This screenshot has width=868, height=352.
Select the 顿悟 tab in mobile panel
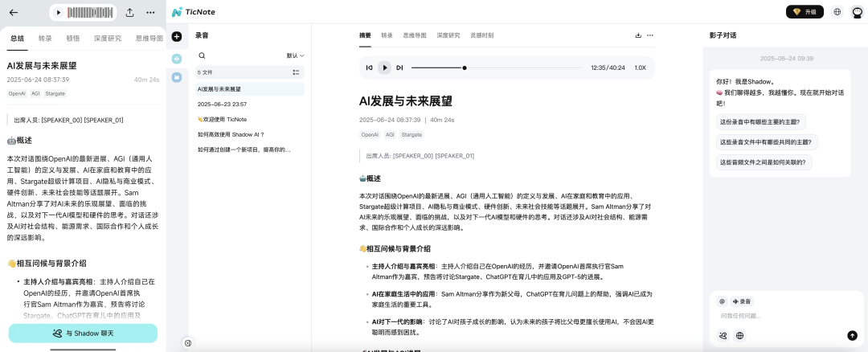coord(73,39)
